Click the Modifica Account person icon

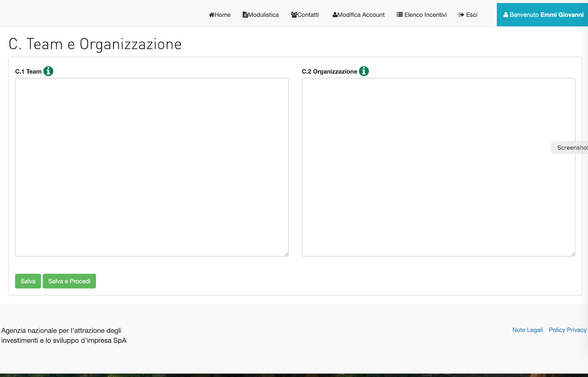click(x=335, y=15)
